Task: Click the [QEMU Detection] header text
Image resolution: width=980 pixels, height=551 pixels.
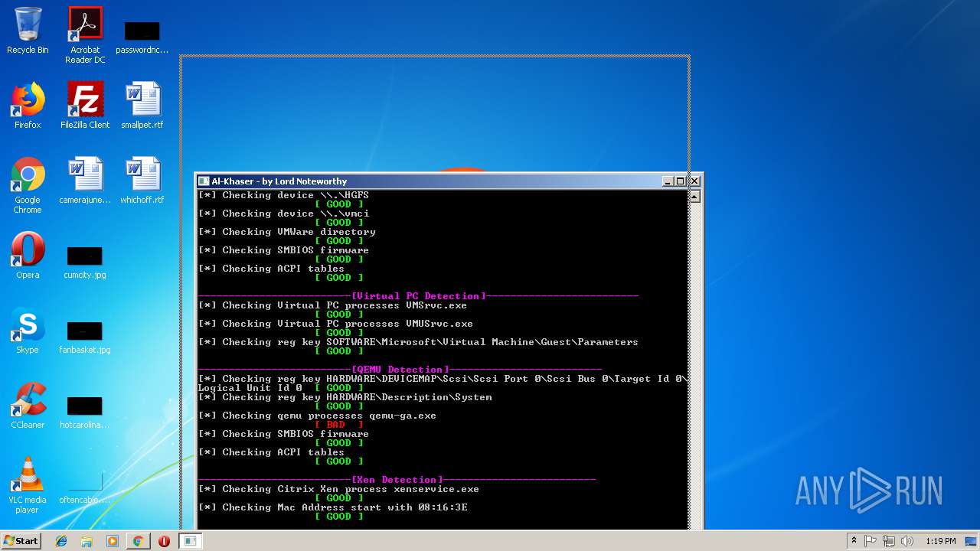Action: click(400, 370)
